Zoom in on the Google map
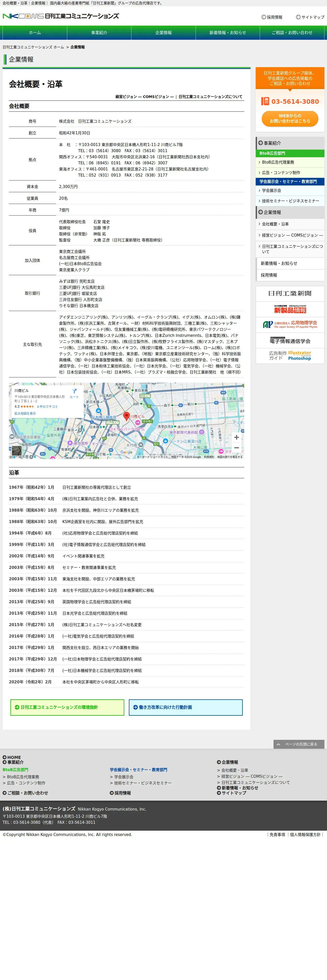Image resolution: width=327 pixels, height=980 pixels. [x=236, y=438]
